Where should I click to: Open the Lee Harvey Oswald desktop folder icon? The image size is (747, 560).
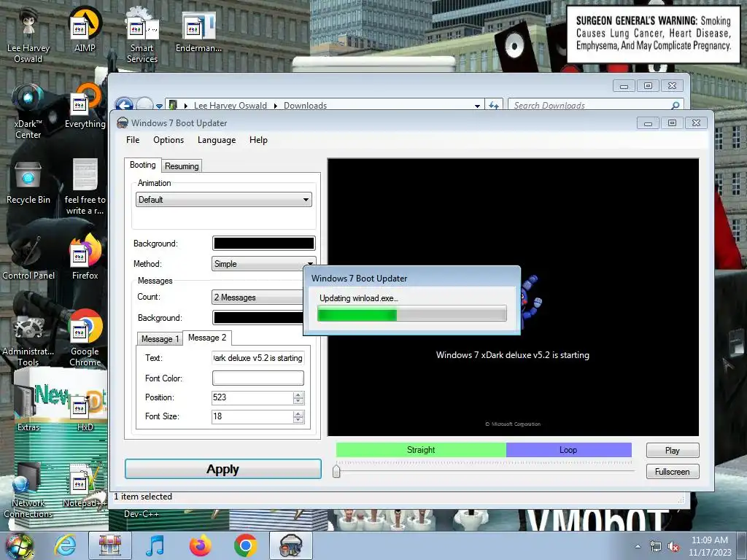pos(28,36)
